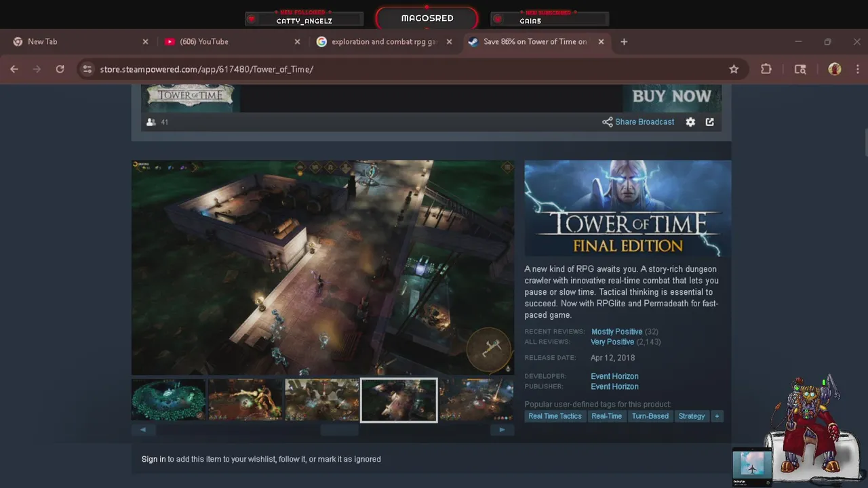Select the highlighted fourth screenshot thumbnail
The width and height of the screenshot is (868, 488).
(x=399, y=400)
